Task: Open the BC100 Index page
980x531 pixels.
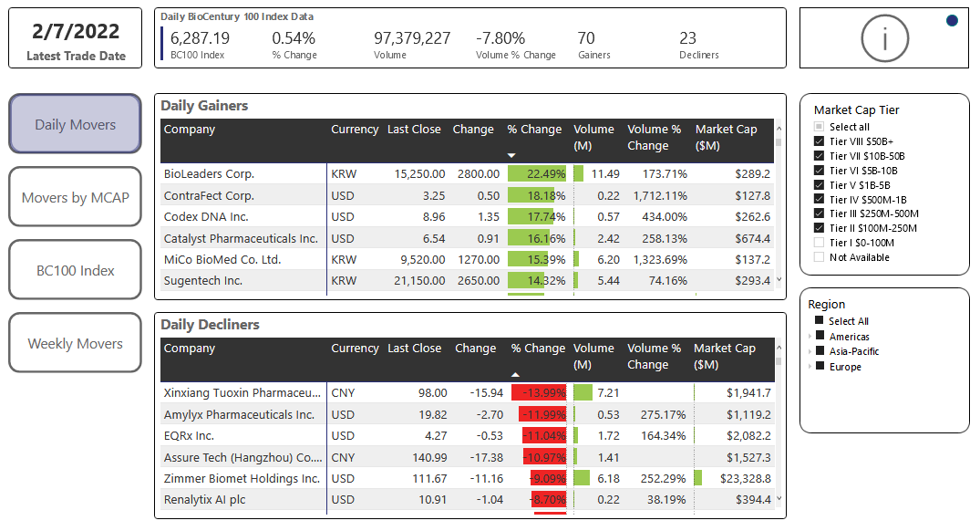Action: coord(75,270)
